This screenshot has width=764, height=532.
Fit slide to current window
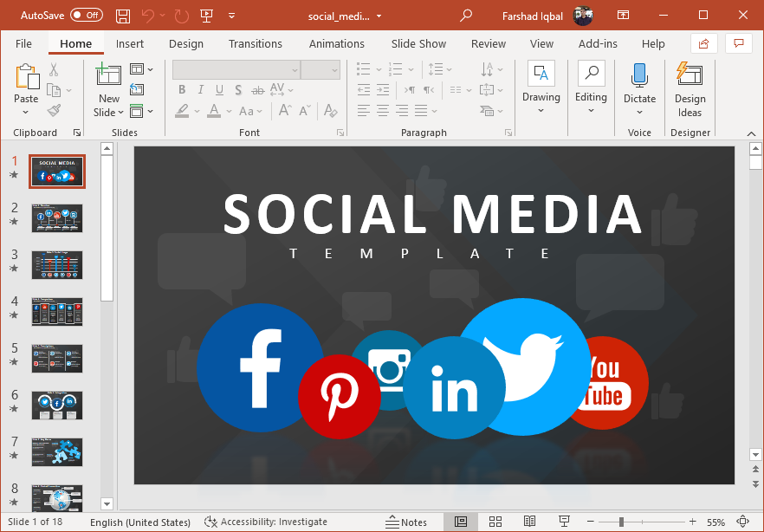741,522
